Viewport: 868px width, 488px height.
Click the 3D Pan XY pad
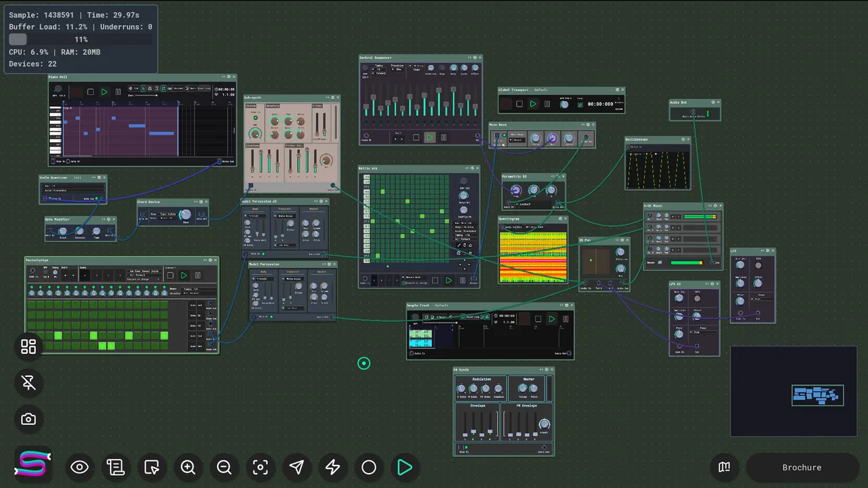click(x=596, y=262)
